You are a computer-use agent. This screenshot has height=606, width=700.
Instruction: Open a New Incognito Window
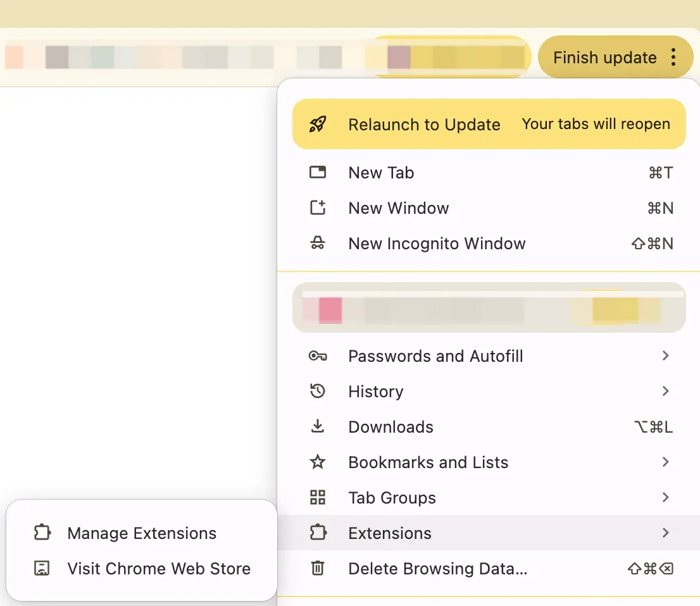(489, 244)
